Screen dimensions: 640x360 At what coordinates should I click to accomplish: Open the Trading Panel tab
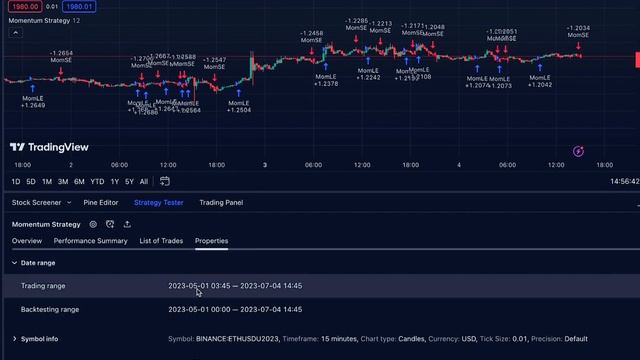(221, 202)
